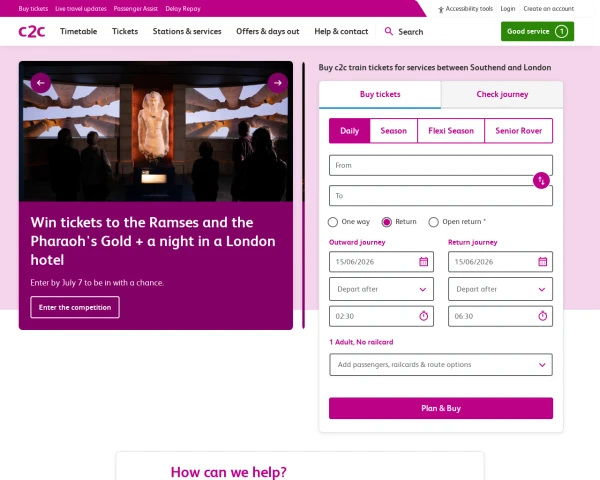Swap From and To stations
The image size is (600, 480).
tap(541, 180)
